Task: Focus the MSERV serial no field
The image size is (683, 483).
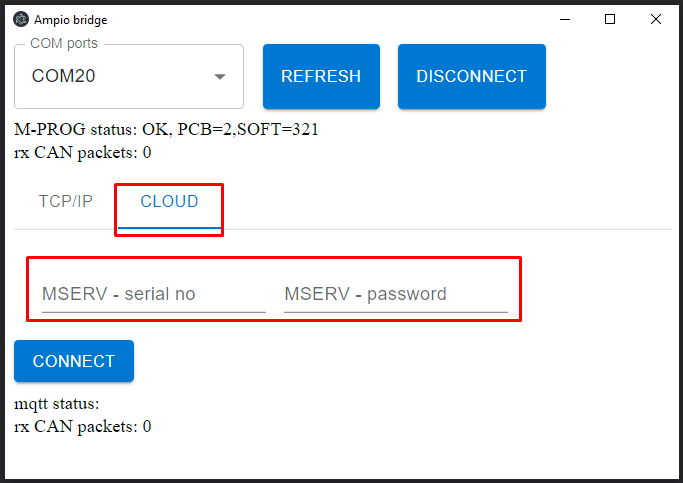Action: [x=154, y=294]
